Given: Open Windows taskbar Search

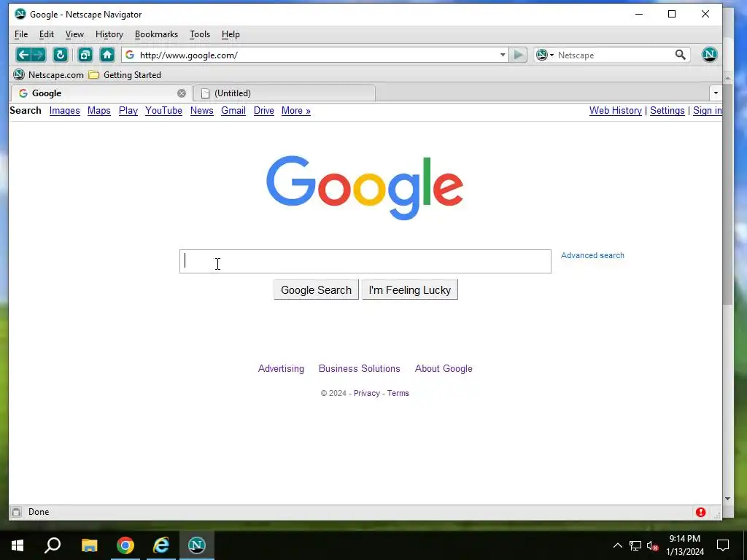Looking at the screenshot, I should [x=53, y=545].
